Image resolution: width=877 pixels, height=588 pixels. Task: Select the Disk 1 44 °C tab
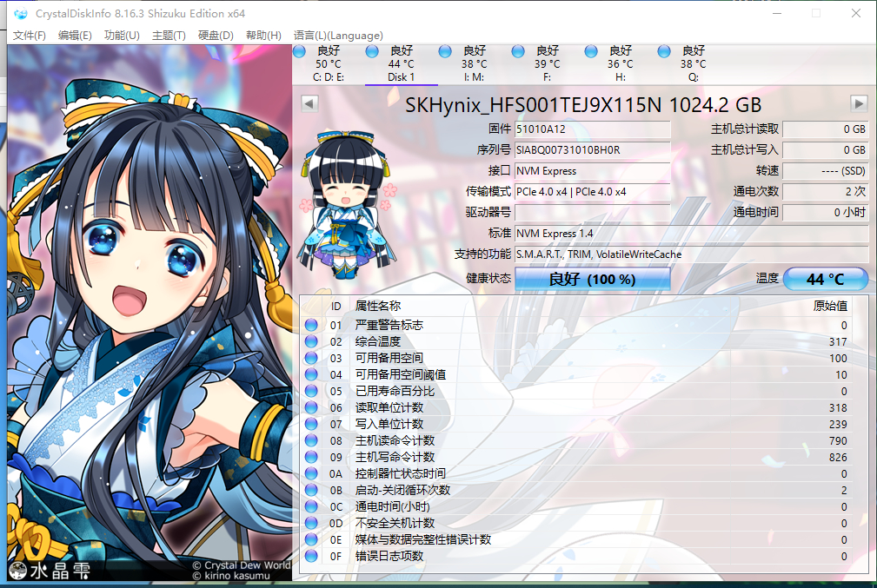[x=401, y=63]
